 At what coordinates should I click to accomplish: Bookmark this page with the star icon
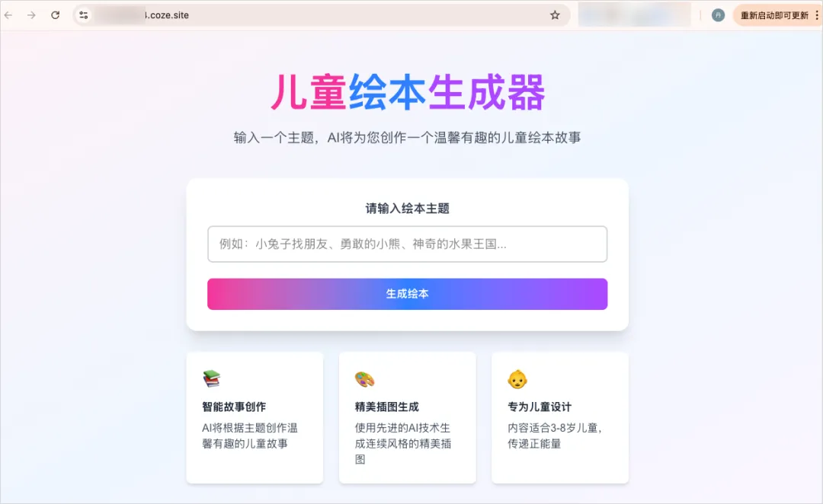click(x=555, y=15)
